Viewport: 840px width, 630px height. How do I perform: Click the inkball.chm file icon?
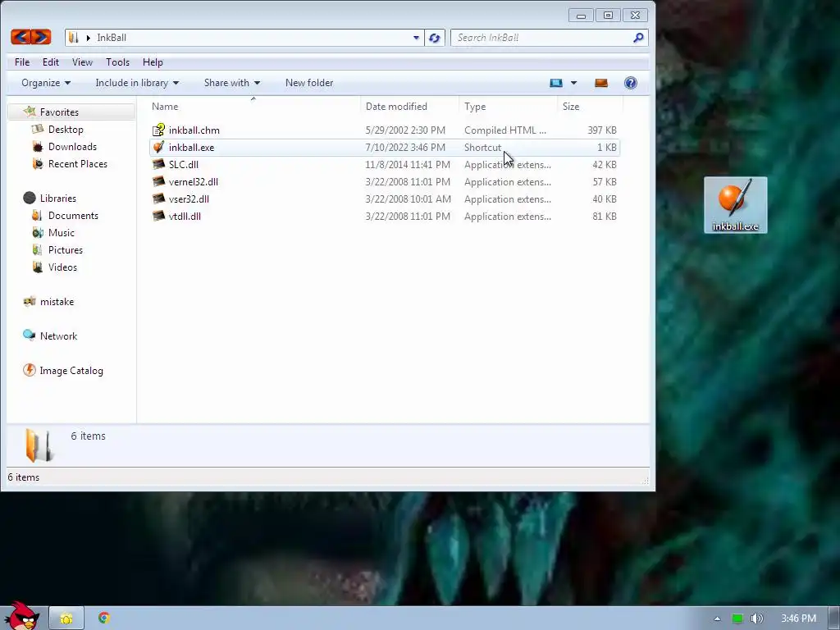(x=158, y=130)
